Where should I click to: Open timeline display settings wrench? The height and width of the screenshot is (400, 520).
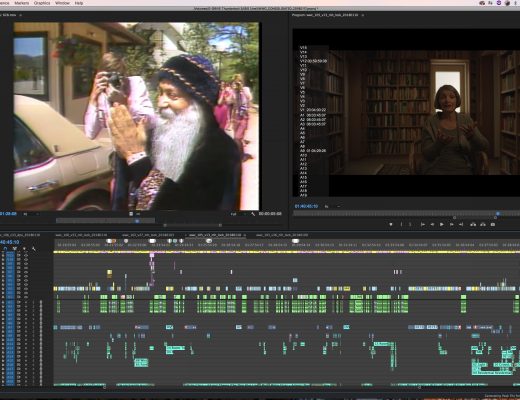(x=34, y=249)
